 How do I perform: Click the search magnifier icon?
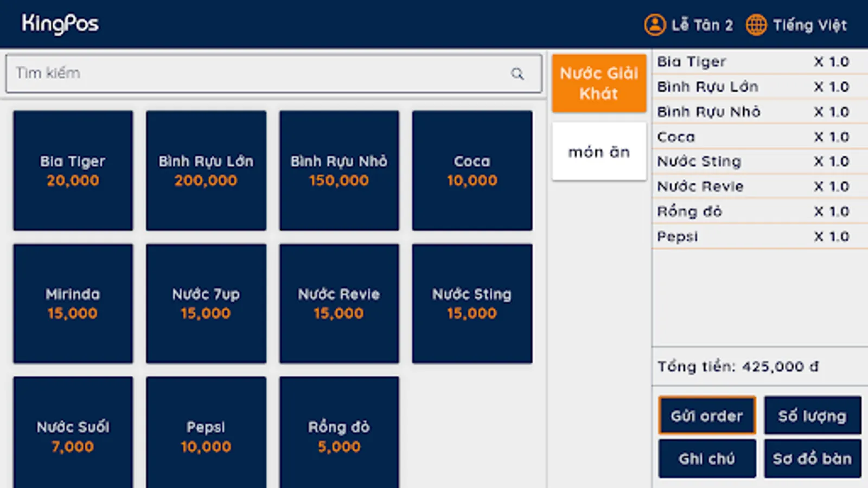coord(517,74)
